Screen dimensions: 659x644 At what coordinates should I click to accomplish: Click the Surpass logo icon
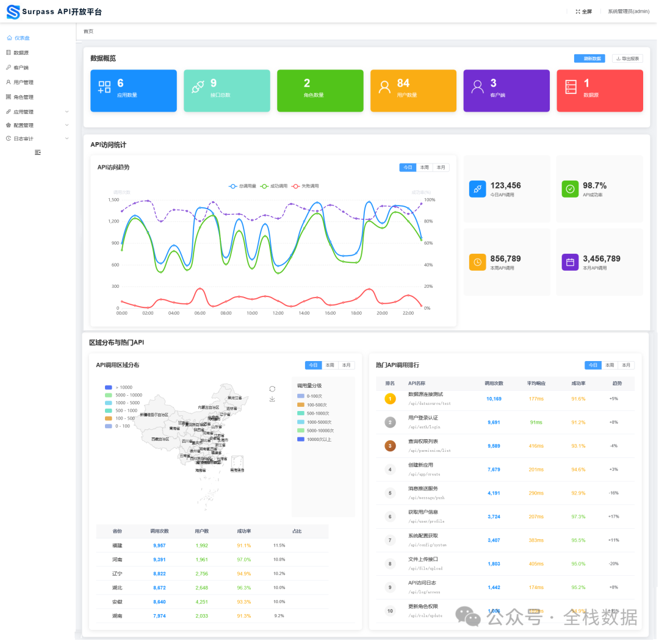tap(13, 12)
